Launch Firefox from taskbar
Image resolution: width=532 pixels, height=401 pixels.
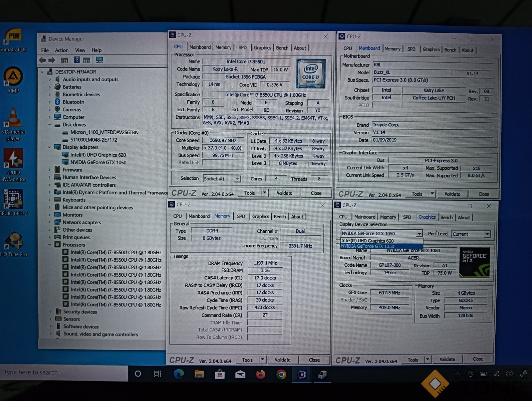261,374
